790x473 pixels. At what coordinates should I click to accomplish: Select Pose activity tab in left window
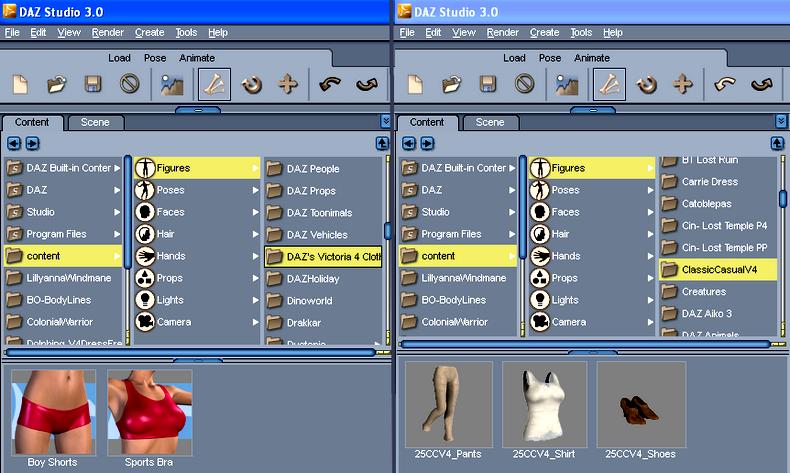(155, 58)
